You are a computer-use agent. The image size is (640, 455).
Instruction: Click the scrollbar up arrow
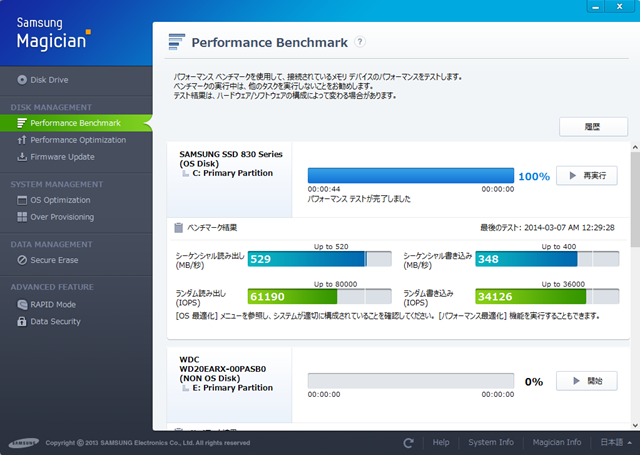(x=635, y=147)
